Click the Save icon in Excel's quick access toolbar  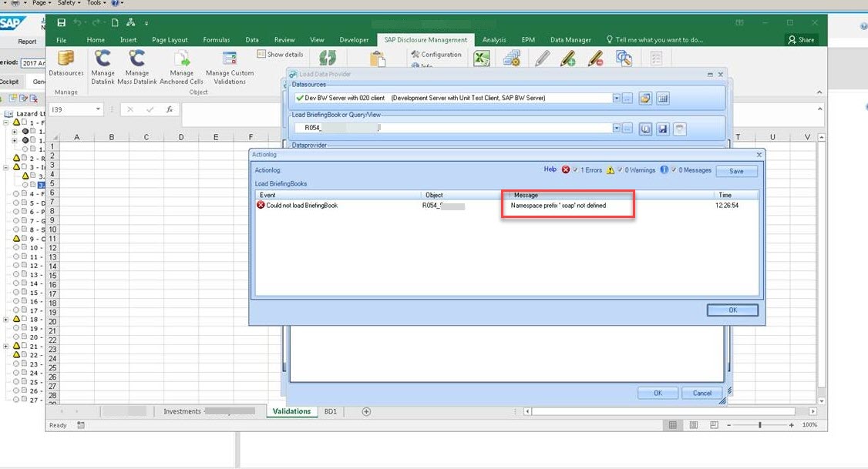click(x=61, y=22)
